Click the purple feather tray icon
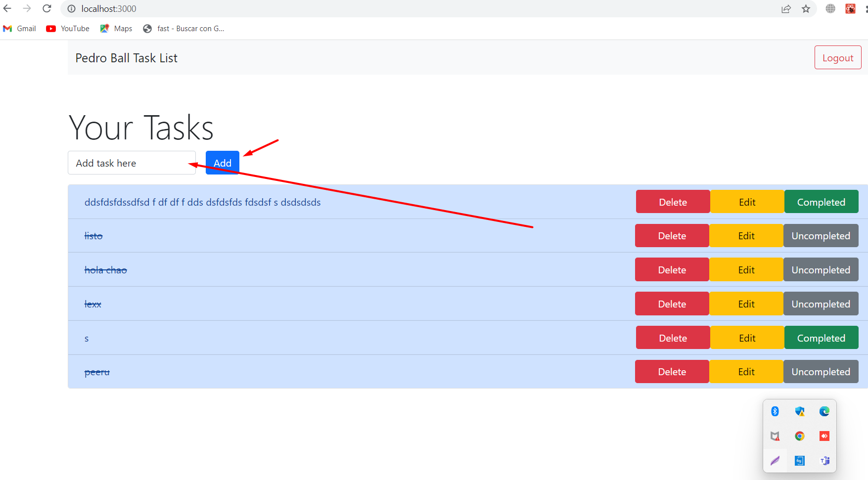Image resolution: width=868 pixels, height=480 pixels. [x=775, y=461]
